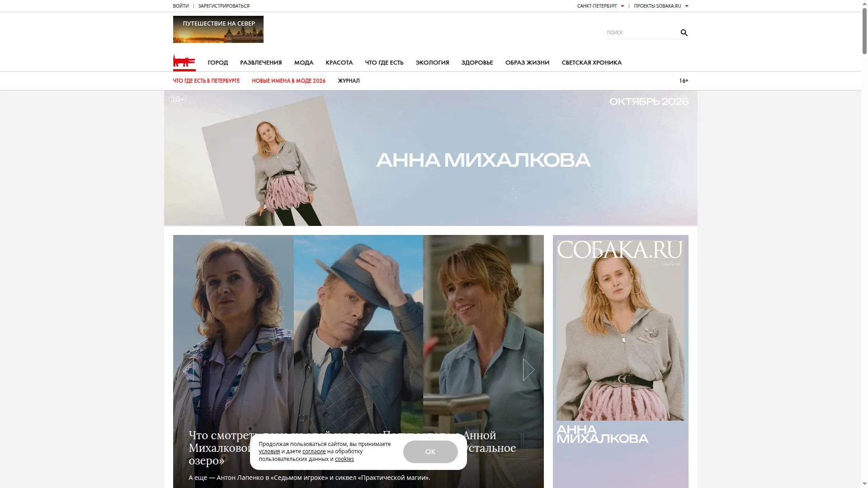The width and height of the screenshot is (868, 488).
Task: Accept cookies with the OK button
Action: point(430,451)
